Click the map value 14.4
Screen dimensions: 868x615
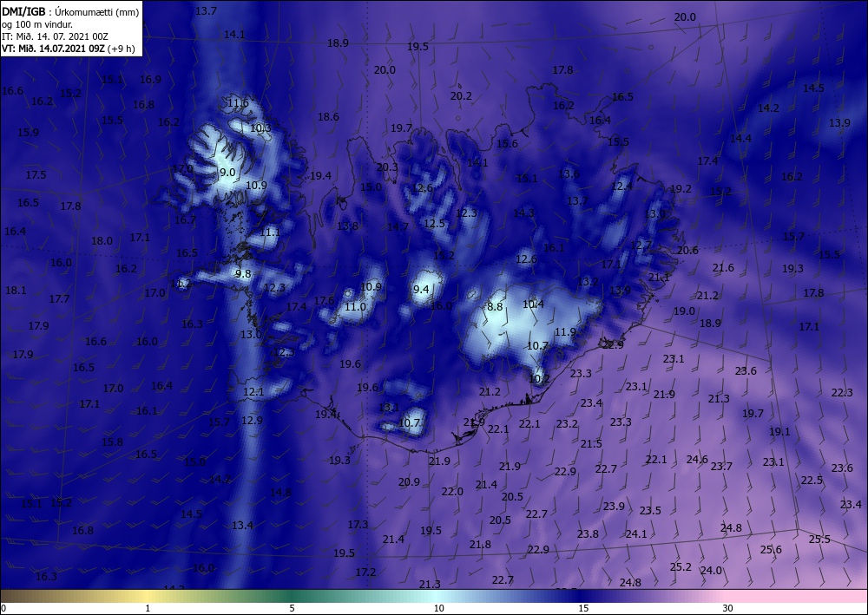pyautogui.click(x=740, y=138)
